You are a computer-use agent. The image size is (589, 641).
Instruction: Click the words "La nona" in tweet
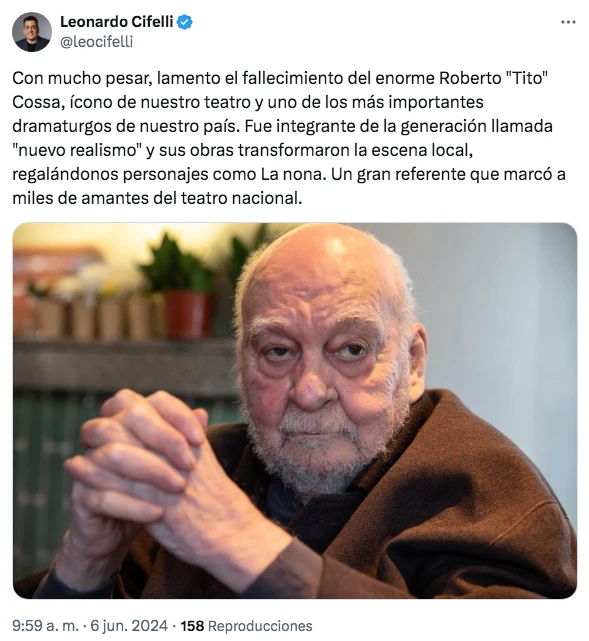293,175
